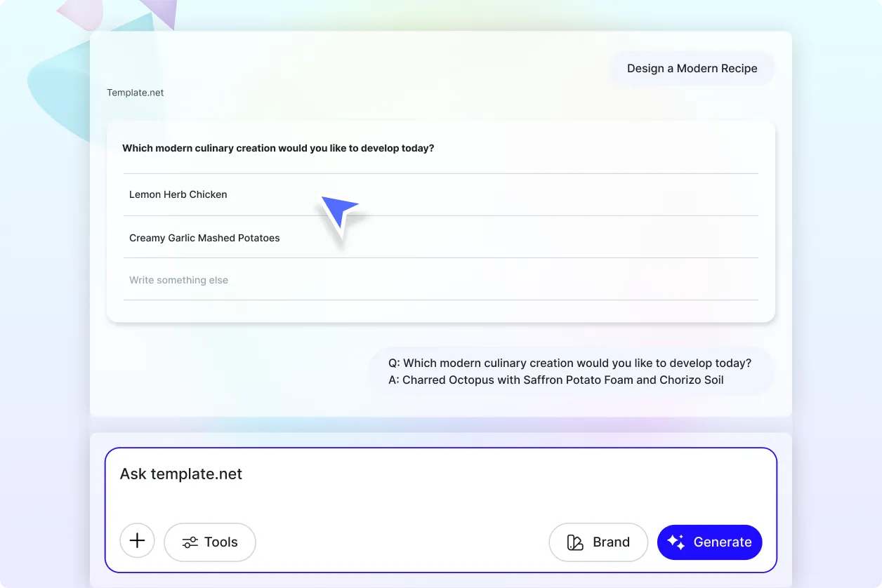Choose Creamy Garlic Mashed Potatoes option
This screenshot has height=588, width=882.
441,237
